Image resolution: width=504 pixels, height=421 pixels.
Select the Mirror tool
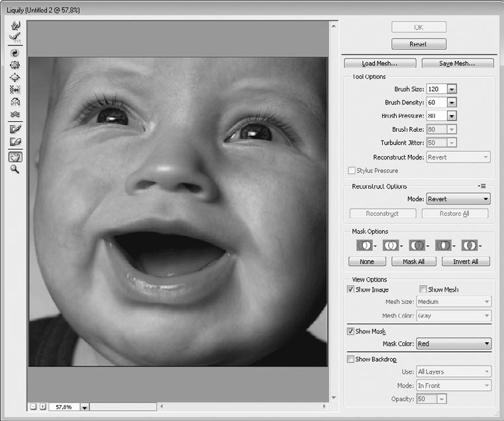15,102
